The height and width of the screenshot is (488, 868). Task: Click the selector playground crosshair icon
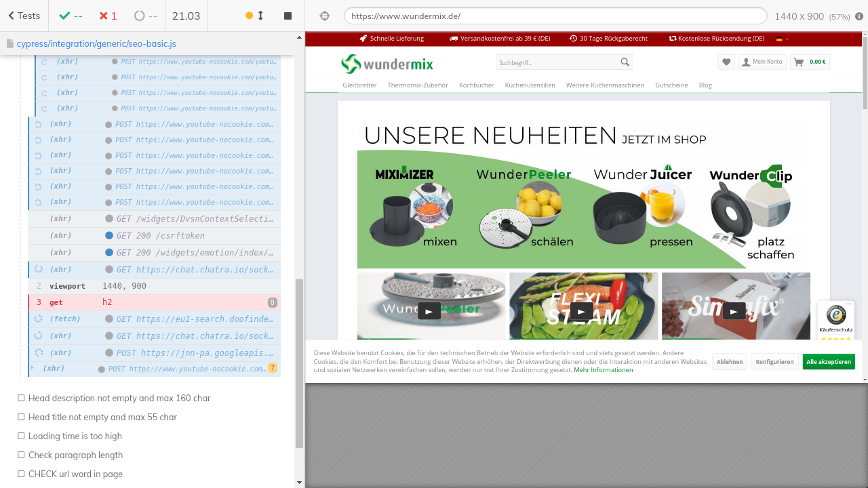point(324,16)
